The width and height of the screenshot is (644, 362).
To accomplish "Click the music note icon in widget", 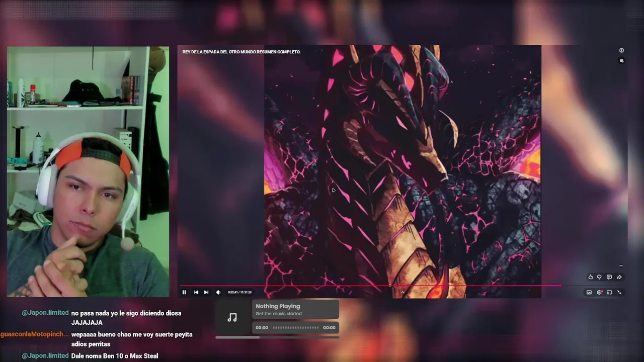I will [x=232, y=318].
